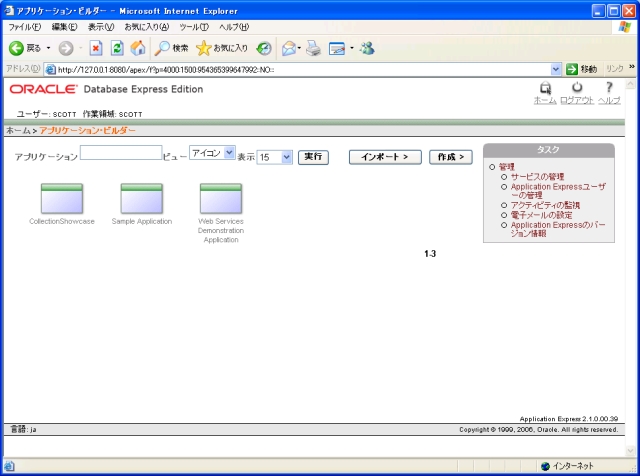
Task: Print the page with printer icon
Action: click(313, 48)
